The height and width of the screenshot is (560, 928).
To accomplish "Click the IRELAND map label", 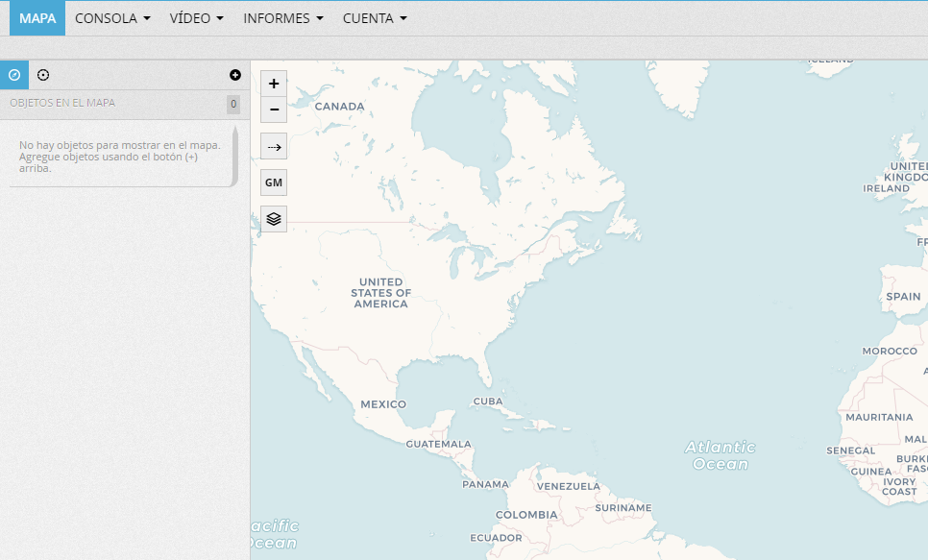I will [x=886, y=189].
